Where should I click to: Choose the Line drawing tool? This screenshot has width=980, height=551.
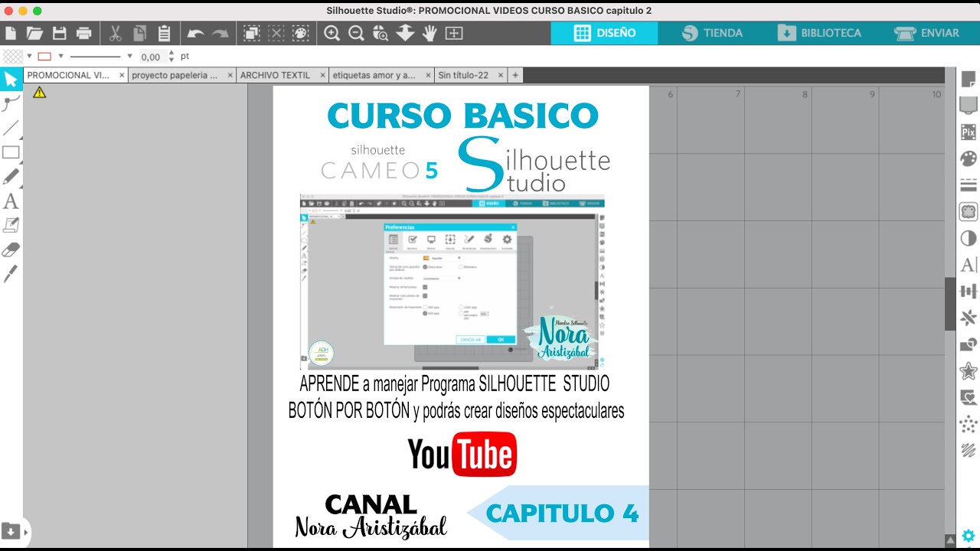(x=11, y=128)
